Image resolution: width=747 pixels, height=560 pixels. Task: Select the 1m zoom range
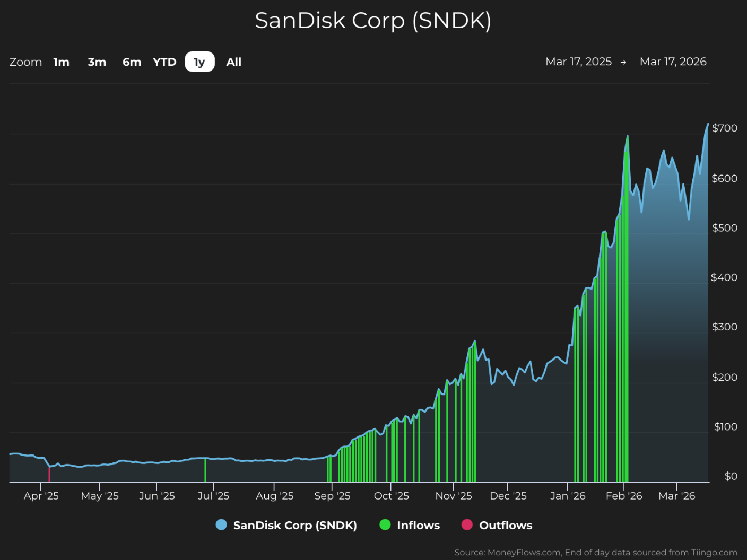point(62,62)
